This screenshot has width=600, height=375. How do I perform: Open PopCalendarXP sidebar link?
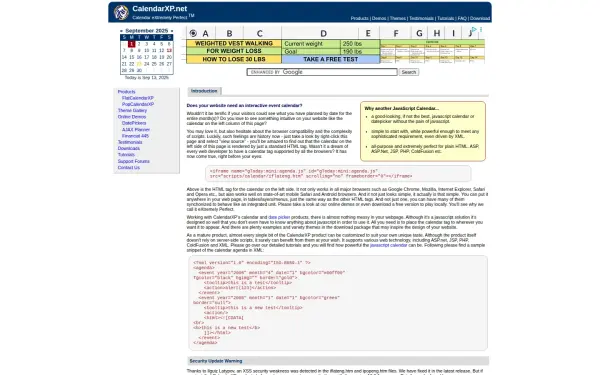point(138,104)
